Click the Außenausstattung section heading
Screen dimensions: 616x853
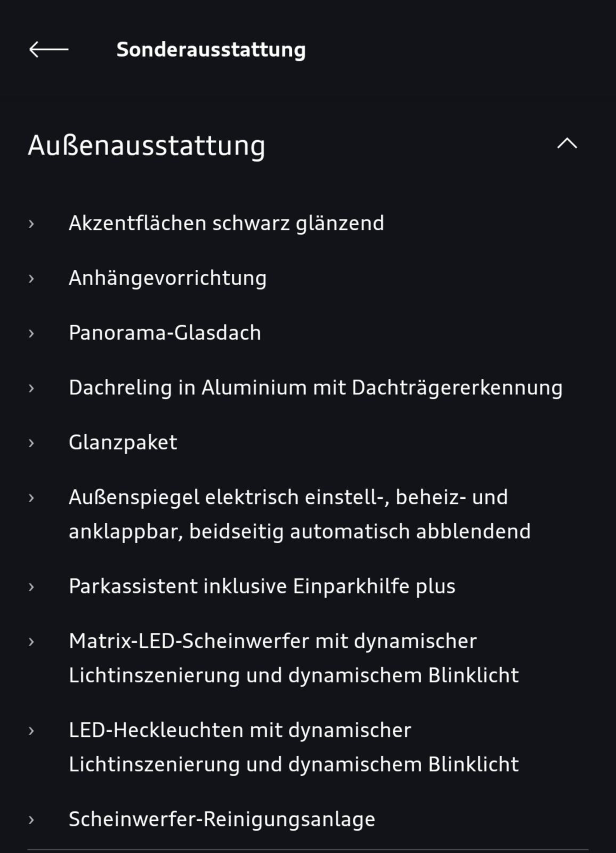tap(147, 146)
